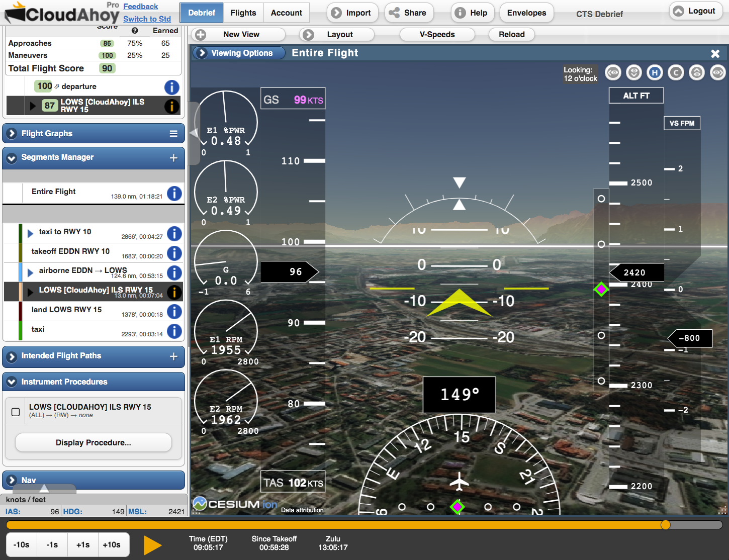Expand LOWS ILS RWY 15 segment triangle
Viewport: 729px width, 560px height.
[30, 292]
